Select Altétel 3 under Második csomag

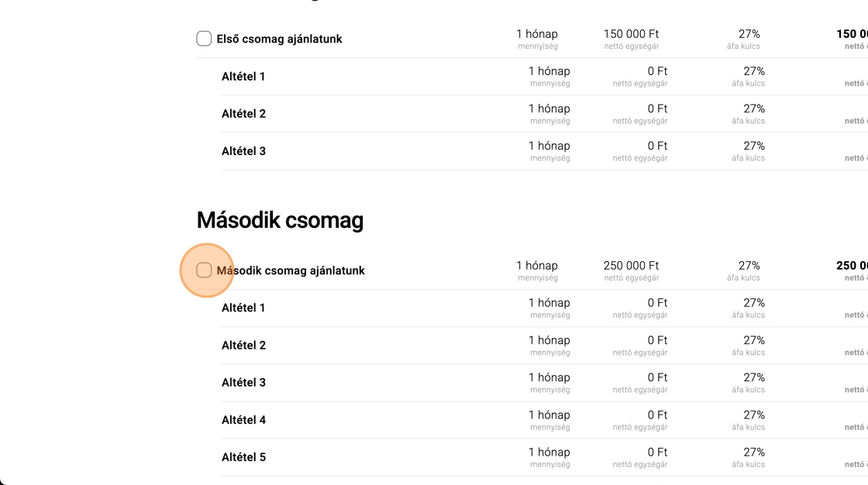[x=243, y=383]
